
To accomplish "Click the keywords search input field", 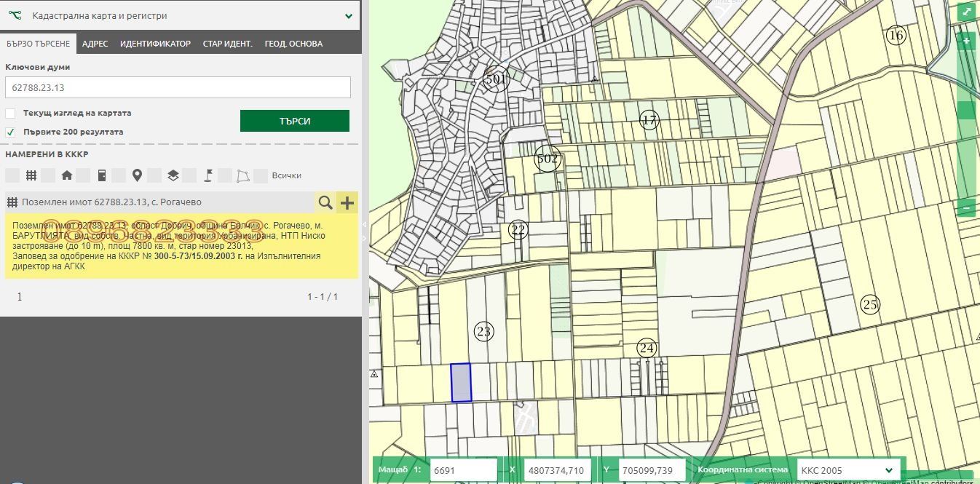I will pos(178,87).
